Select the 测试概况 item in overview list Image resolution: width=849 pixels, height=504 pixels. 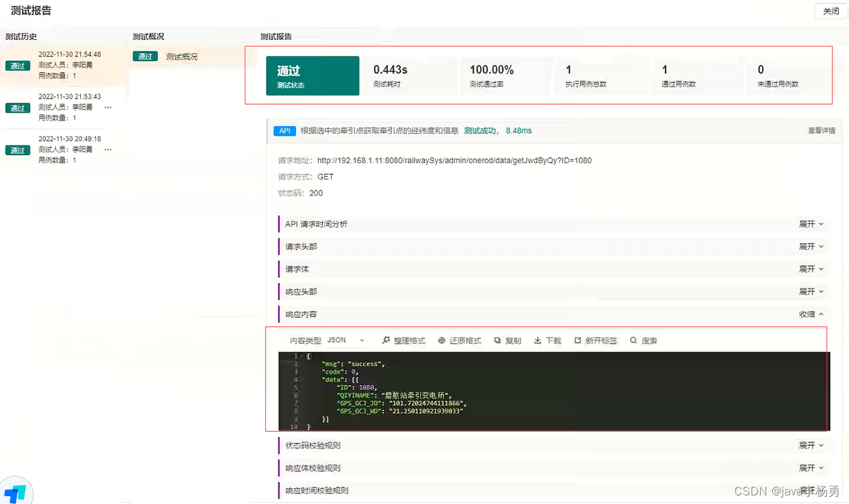coord(182,57)
